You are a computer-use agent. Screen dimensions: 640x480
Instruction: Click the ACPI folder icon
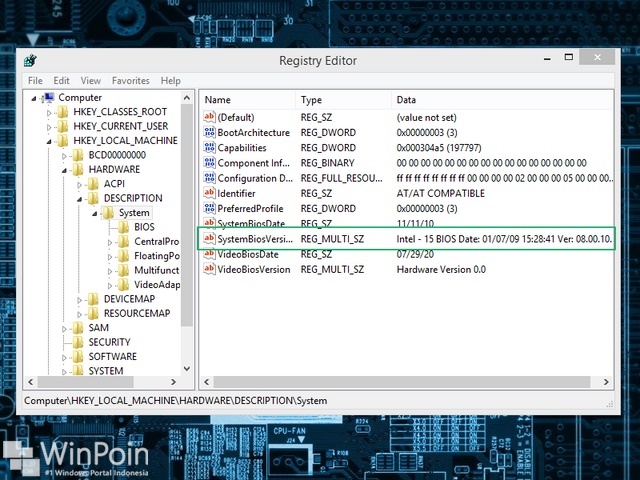93,184
